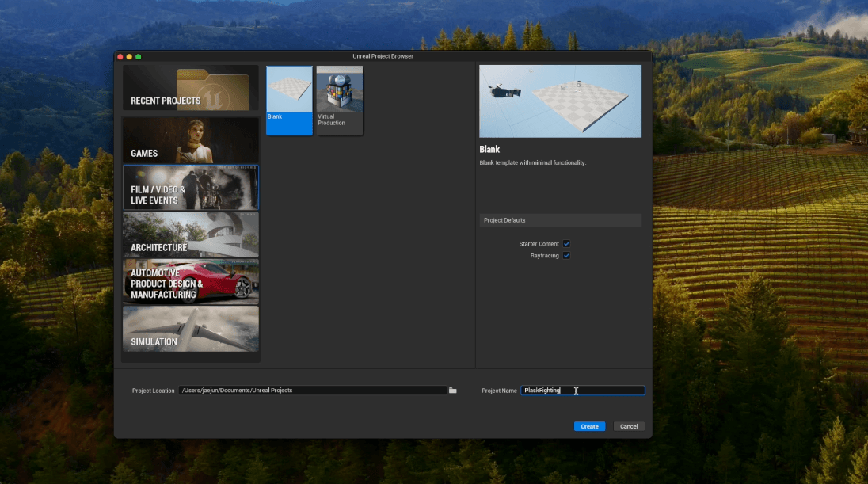Select the Simulation category tile
The image size is (868, 484).
(191, 329)
